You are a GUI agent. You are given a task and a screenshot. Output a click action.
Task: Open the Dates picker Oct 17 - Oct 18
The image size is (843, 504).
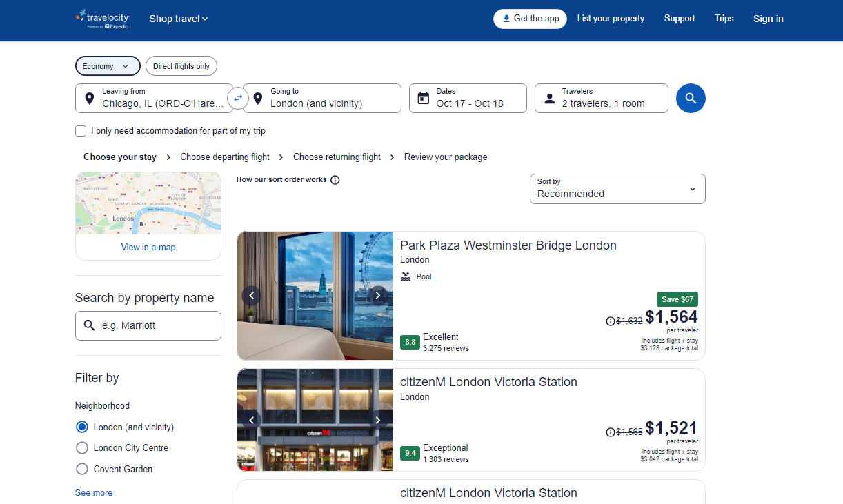tap(468, 98)
